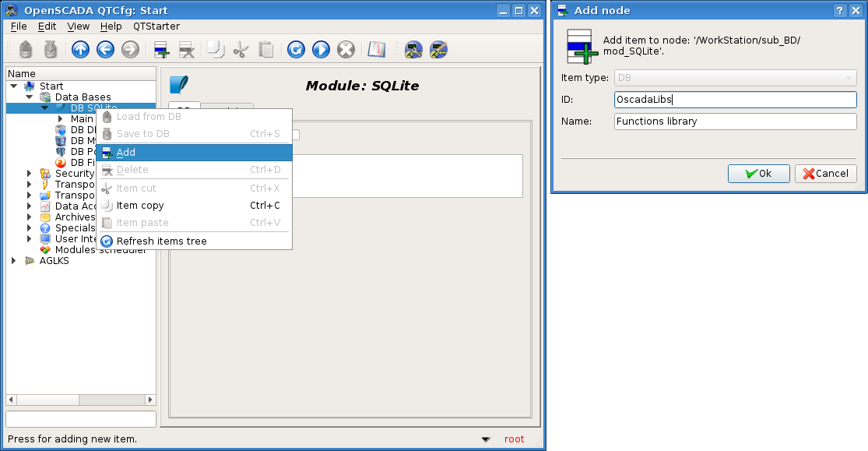The image size is (868, 451).
Task: Open the Item type dropdown
Action: (735, 78)
